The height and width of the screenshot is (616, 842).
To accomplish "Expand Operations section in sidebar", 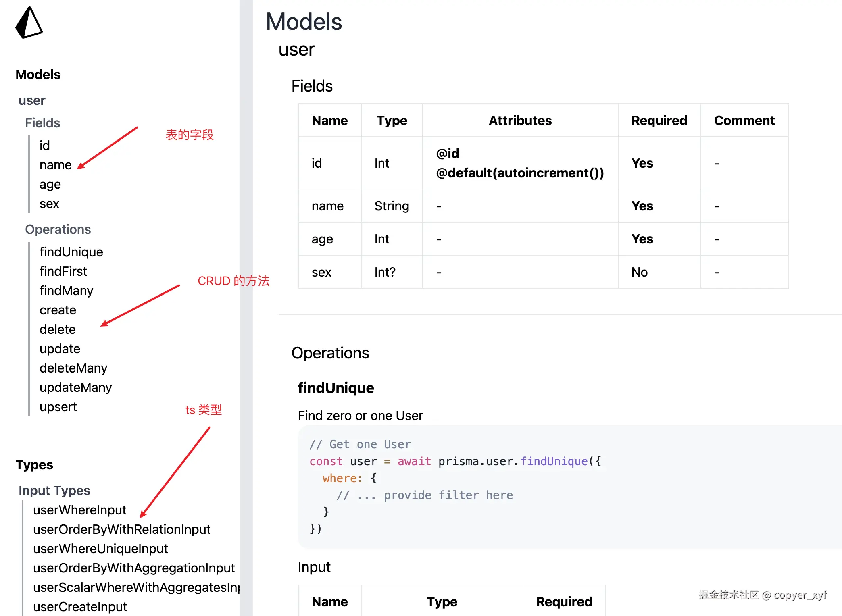I will pyautogui.click(x=58, y=229).
